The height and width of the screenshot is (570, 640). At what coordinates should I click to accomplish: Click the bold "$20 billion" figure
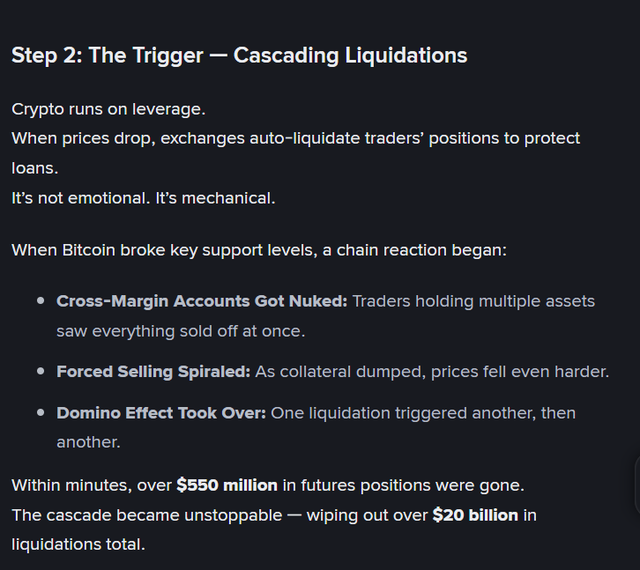pyautogui.click(x=475, y=515)
